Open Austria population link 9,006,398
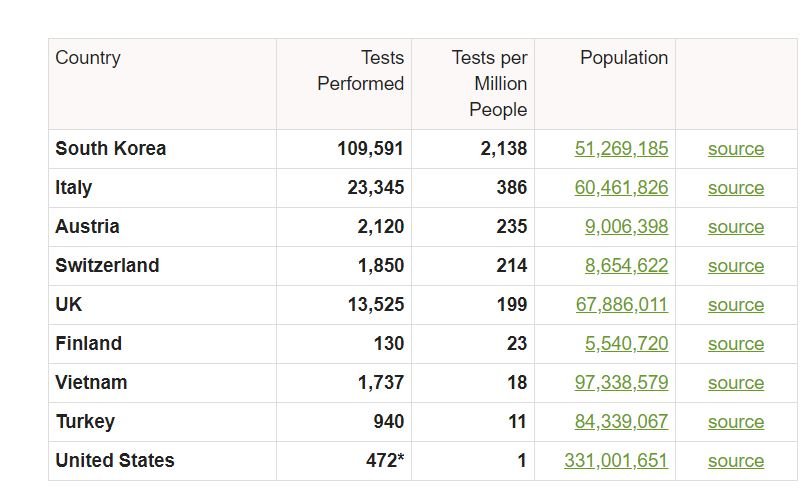Viewport: 805px width, 493px height. 626,227
